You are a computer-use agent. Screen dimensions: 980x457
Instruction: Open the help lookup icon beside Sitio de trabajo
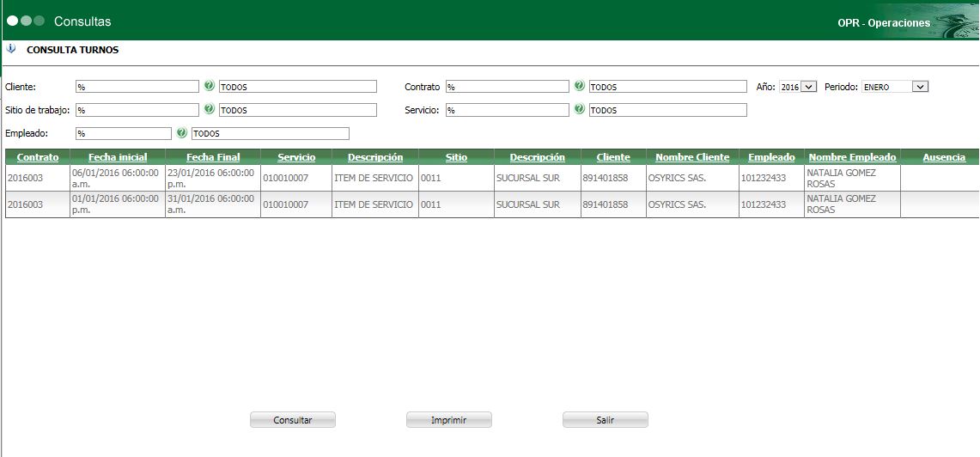coord(210,109)
